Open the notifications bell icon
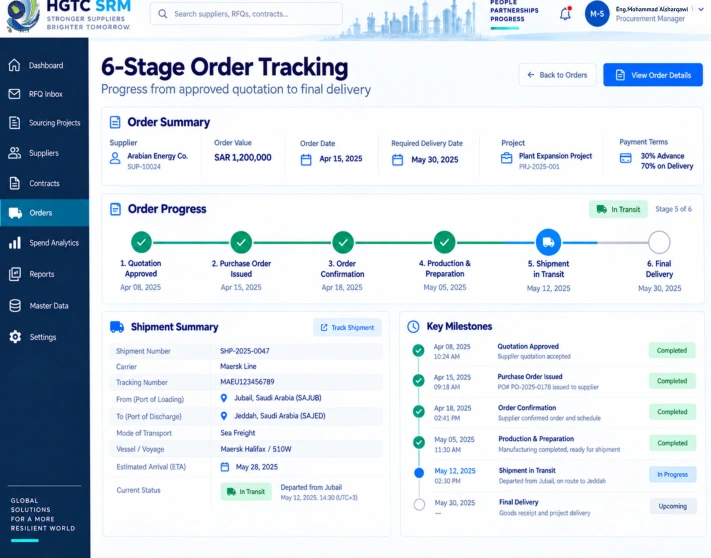This screenshot has width=711, height=558. (x=565, y=14)
